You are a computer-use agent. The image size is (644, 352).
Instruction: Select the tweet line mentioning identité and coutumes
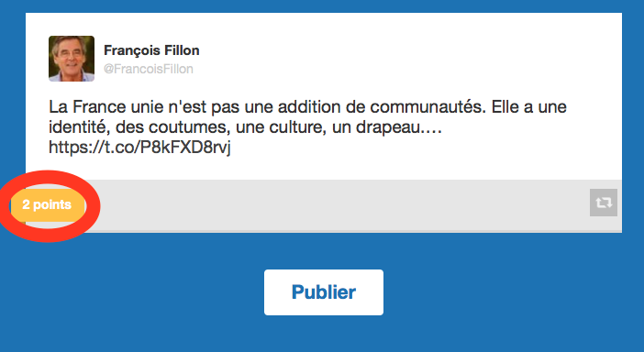coord(245,127)
